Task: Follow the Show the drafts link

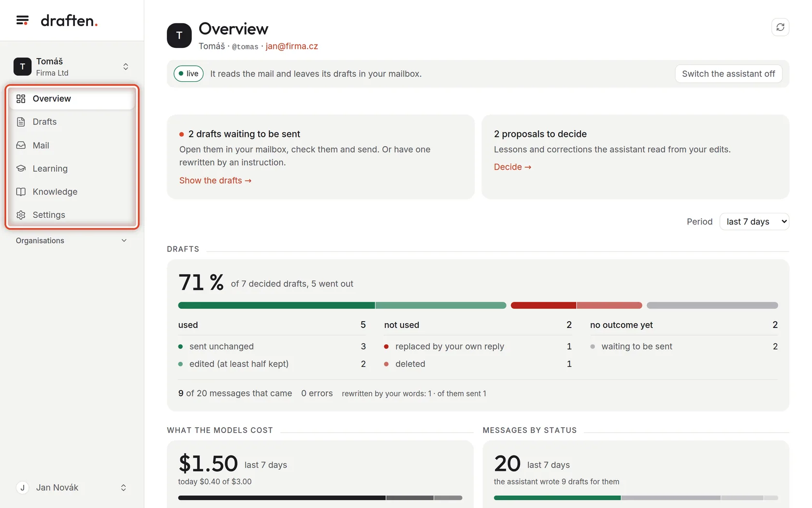Action: (216, 180)
